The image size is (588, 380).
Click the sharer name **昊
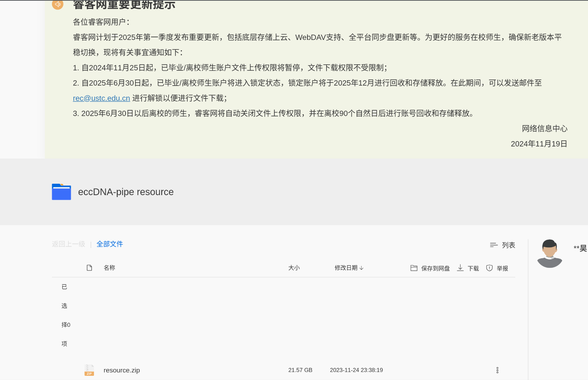580,249
